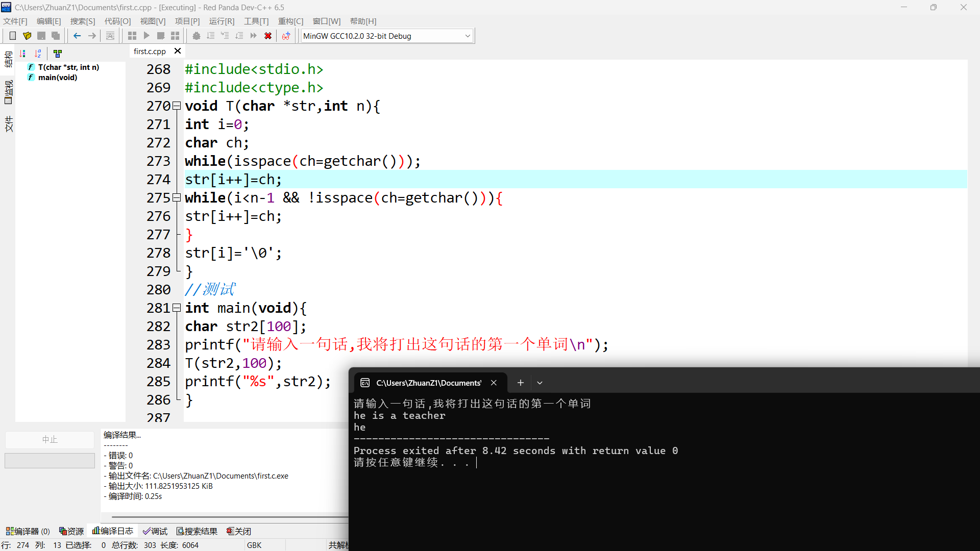Toggle show inherited members icon

point(58,54)
